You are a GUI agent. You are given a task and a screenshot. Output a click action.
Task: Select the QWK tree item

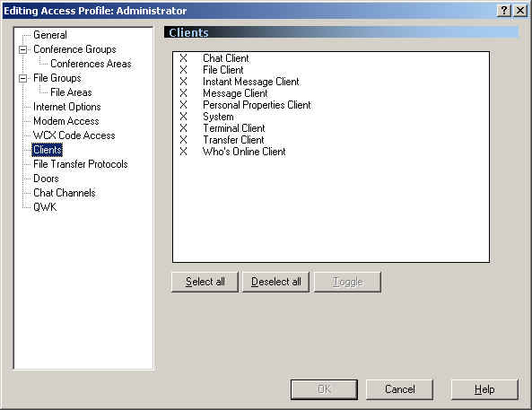(x=45, y=207)
